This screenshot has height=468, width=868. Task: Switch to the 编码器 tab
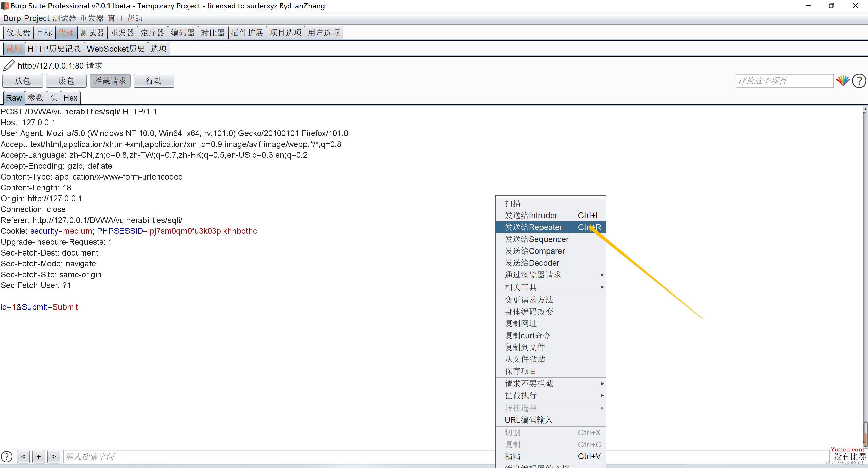(183, 33)
